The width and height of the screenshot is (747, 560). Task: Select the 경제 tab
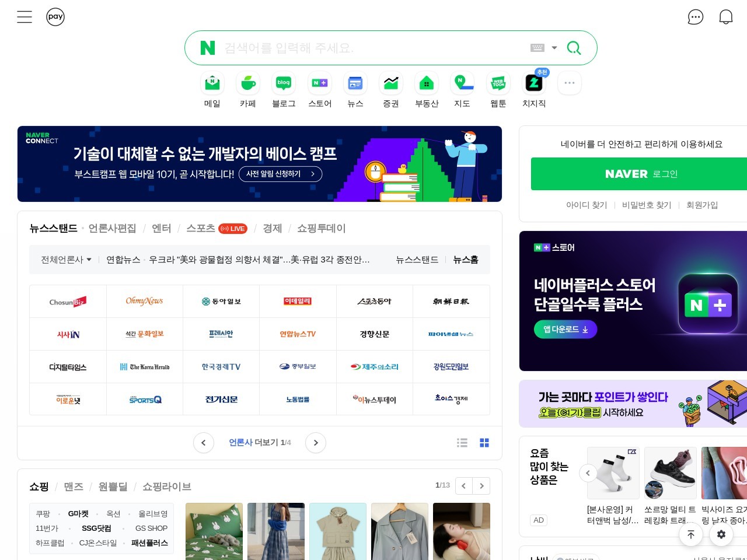(272, 228)
